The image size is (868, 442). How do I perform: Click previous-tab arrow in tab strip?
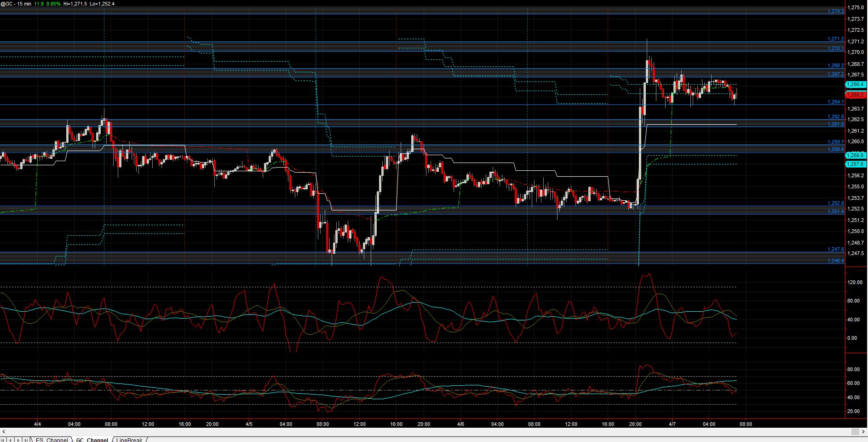(10, 440)
